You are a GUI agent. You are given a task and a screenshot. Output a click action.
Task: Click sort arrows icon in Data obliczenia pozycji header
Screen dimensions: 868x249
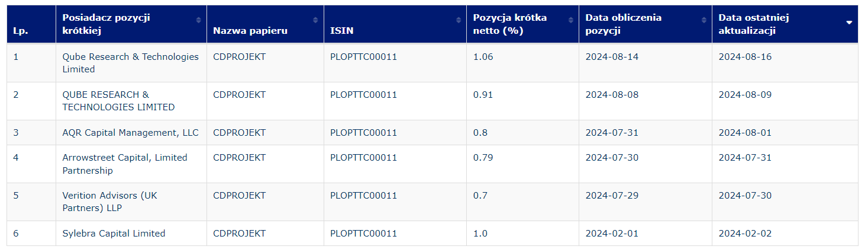(x=704, y=20)
